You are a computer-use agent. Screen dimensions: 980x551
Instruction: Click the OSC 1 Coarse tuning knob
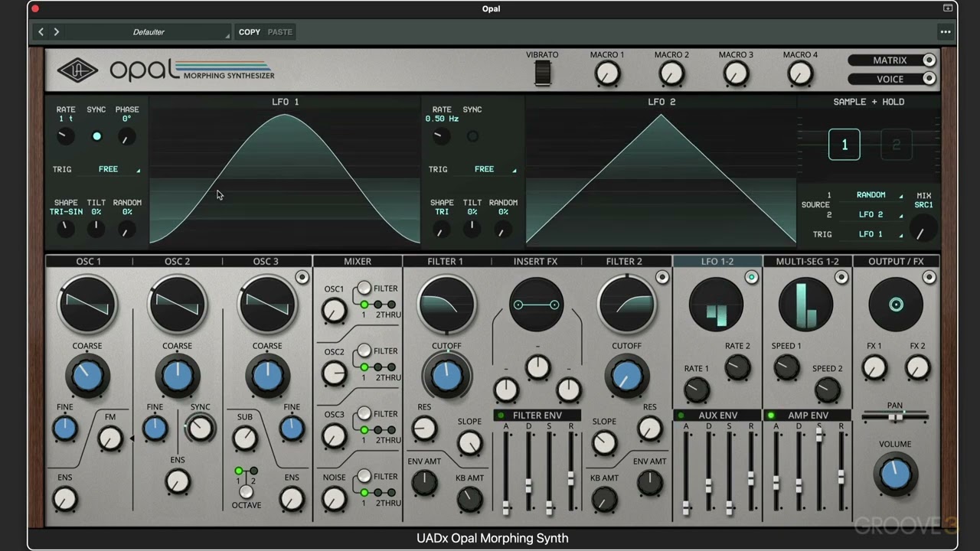pos(88,377)
